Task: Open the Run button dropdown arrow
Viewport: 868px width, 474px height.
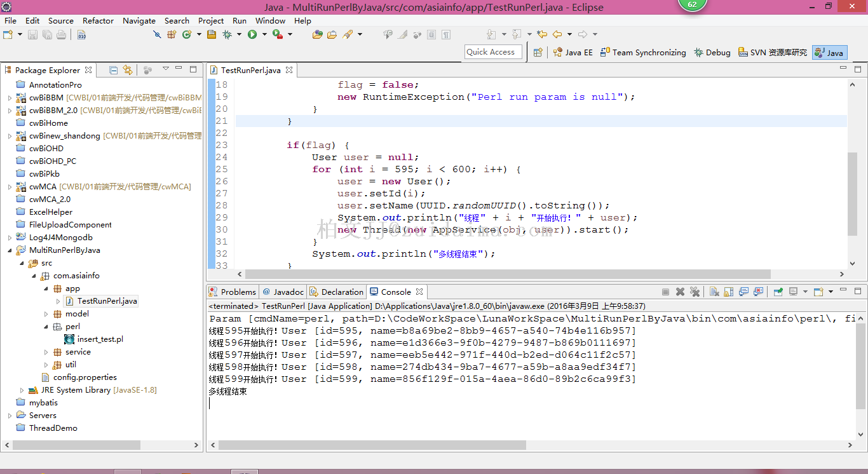Action: point(264,34)
